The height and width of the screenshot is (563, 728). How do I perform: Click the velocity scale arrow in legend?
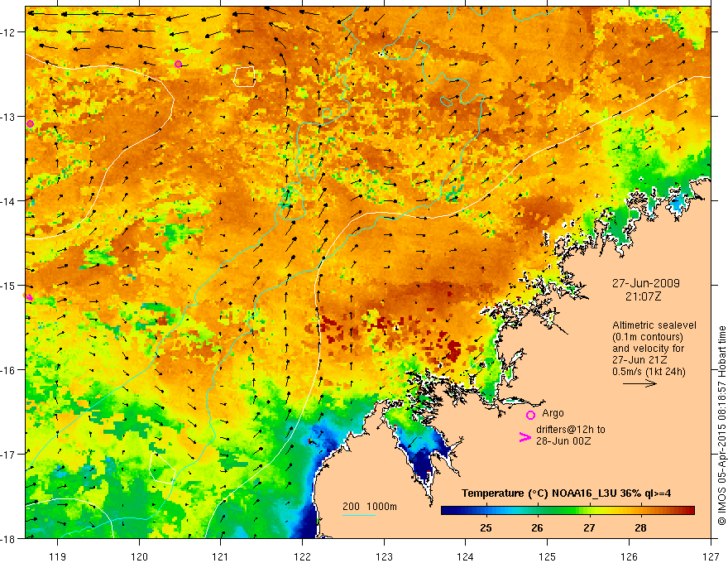[x=639, y=383]
